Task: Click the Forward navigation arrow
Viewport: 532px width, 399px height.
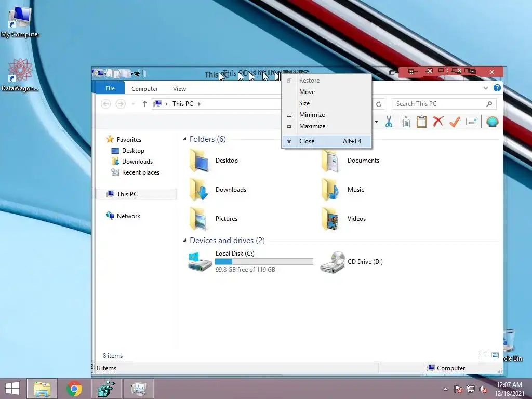Action: pyautogui.click(x=121, y=104)
